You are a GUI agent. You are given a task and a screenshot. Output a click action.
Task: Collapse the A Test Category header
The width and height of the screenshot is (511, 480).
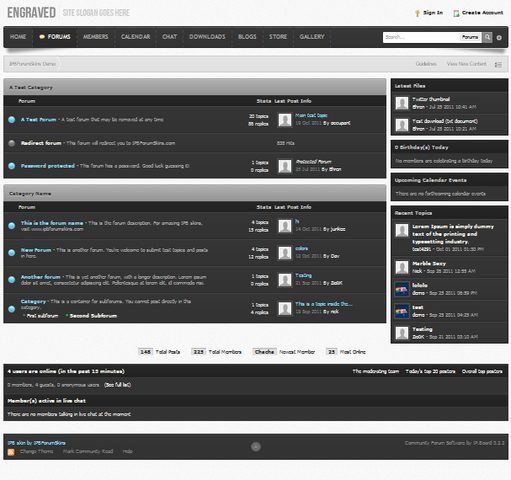click(x=195, y=87)
